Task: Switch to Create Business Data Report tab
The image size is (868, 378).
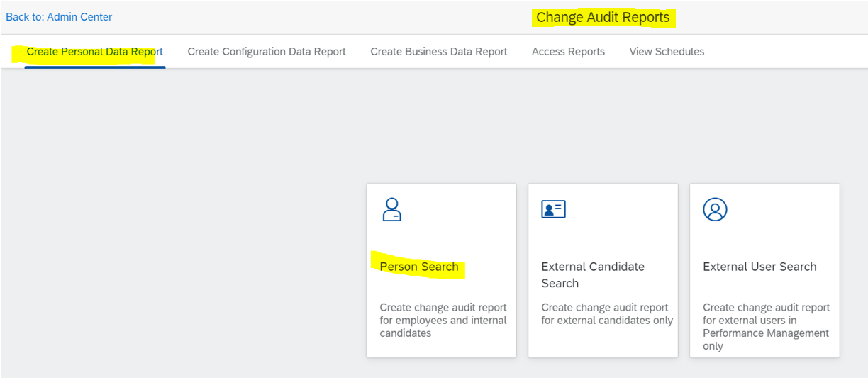Action: pyautogui.click(x=439, y=52)
